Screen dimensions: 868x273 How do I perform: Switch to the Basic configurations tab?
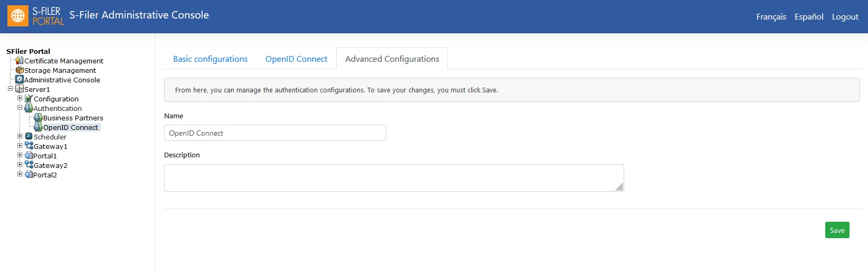pos(210,59)
